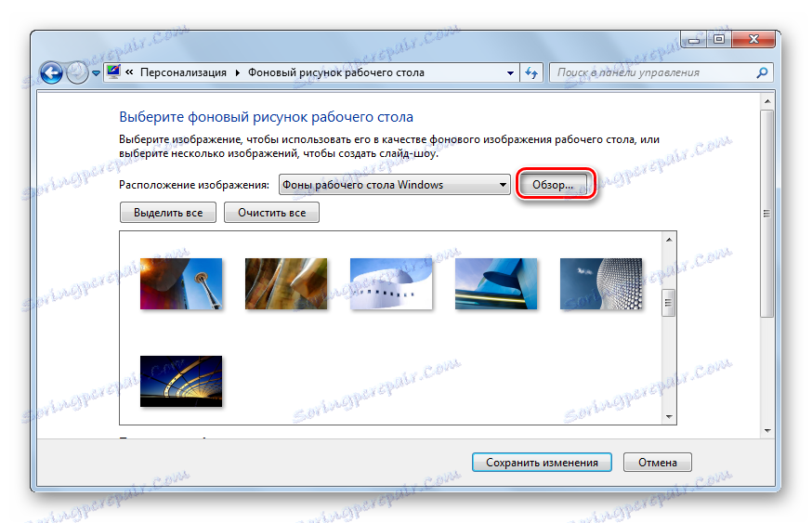Click the Отмена button
The image size is (812, 523).
click(657, 463)
